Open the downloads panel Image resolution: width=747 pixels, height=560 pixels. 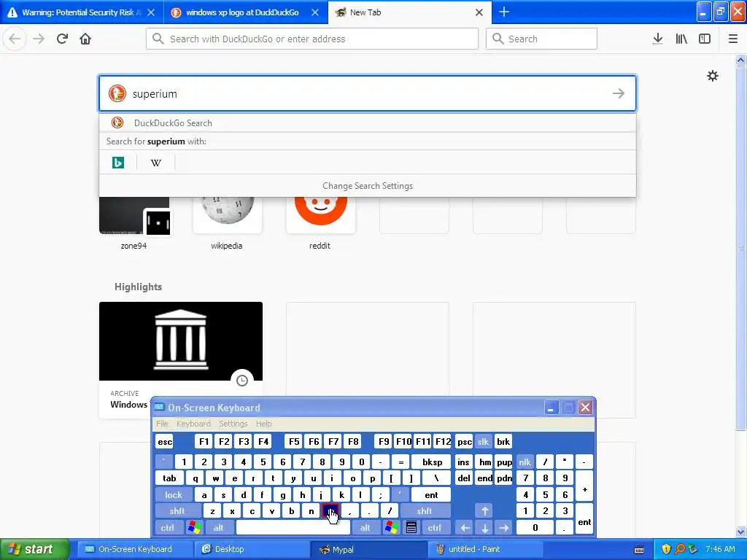[657, 39]
